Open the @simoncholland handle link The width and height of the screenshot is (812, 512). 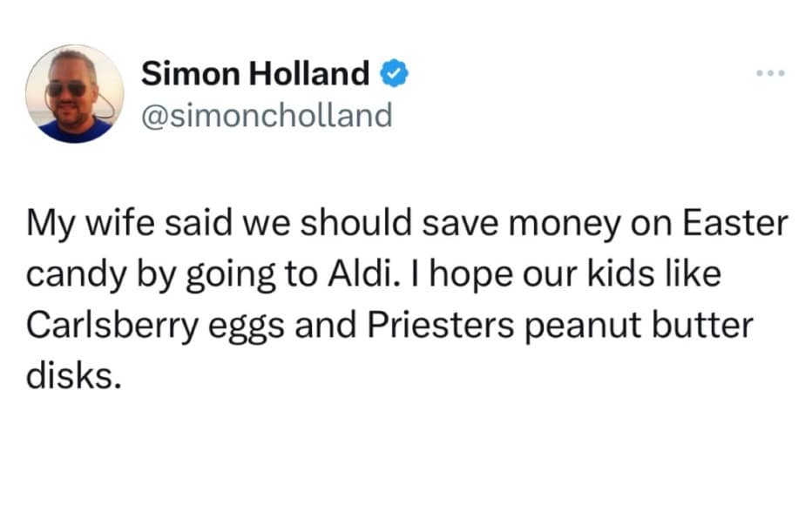267,115
